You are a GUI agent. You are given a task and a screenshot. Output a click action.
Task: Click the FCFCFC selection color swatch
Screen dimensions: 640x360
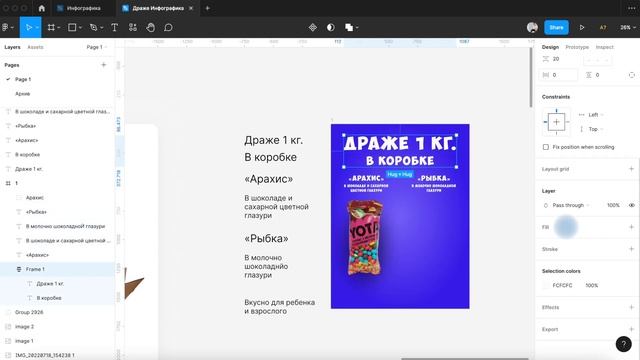[x=546, y=285]
